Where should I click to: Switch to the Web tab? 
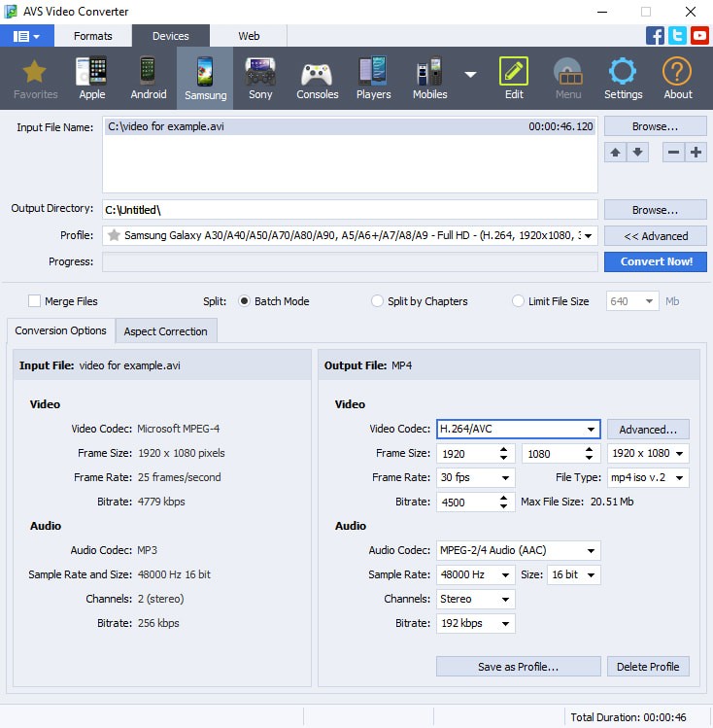pyautogui.click(x=249, y=36)
